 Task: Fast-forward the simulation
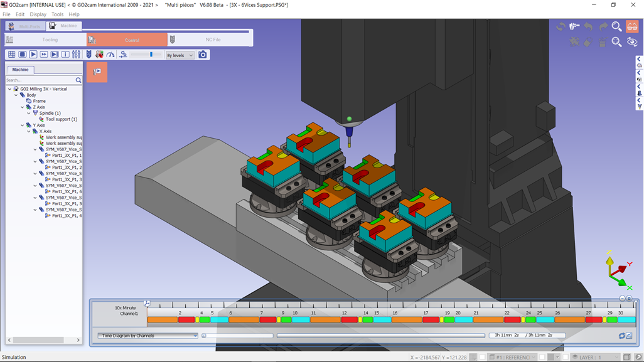tap(44, 55)
